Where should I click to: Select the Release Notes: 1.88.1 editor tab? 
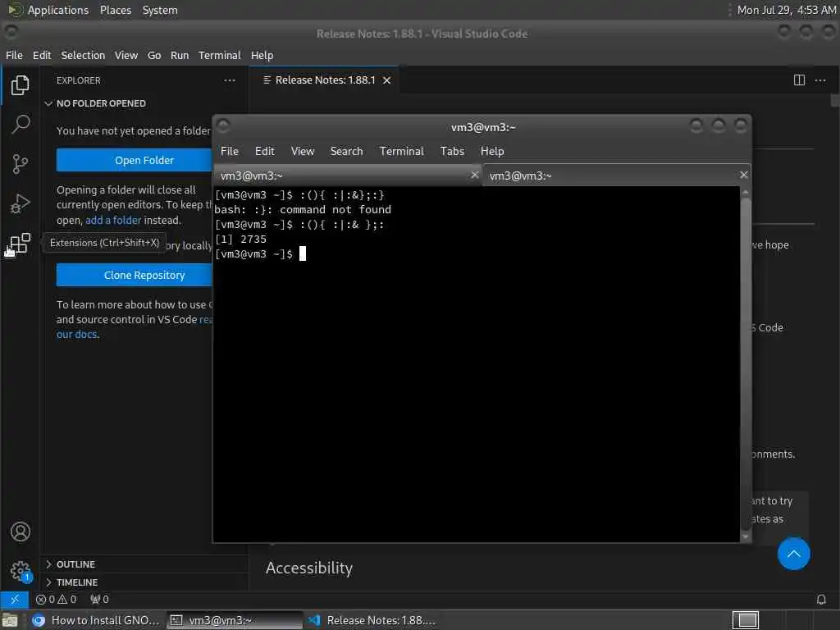click(325, 80)
